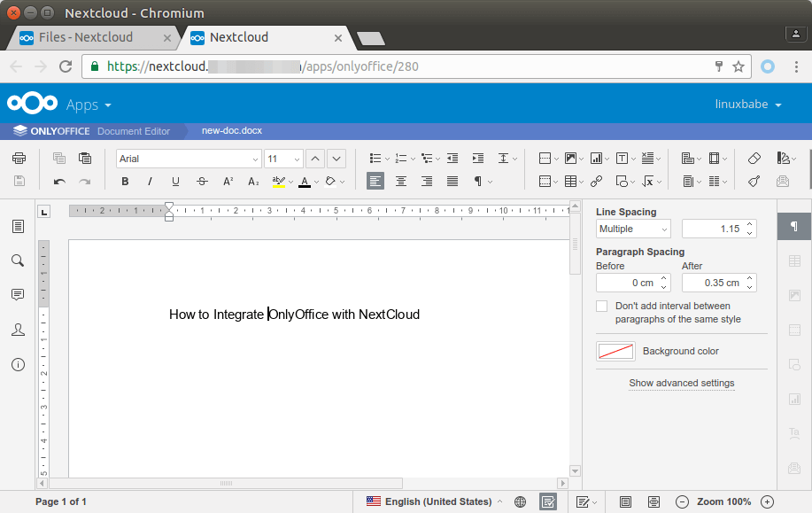
Task: Insert an equation with the square root icon
Action: tap(648, 181)
